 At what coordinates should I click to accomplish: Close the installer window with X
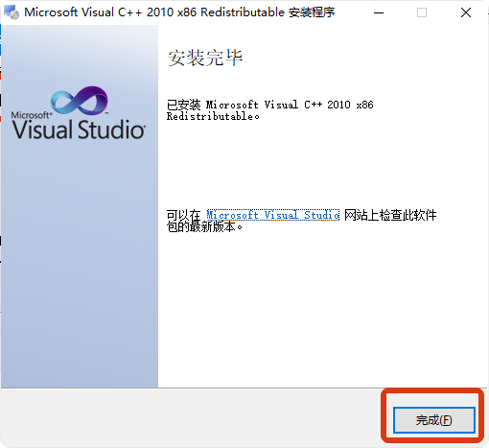(x=466, y=12)
